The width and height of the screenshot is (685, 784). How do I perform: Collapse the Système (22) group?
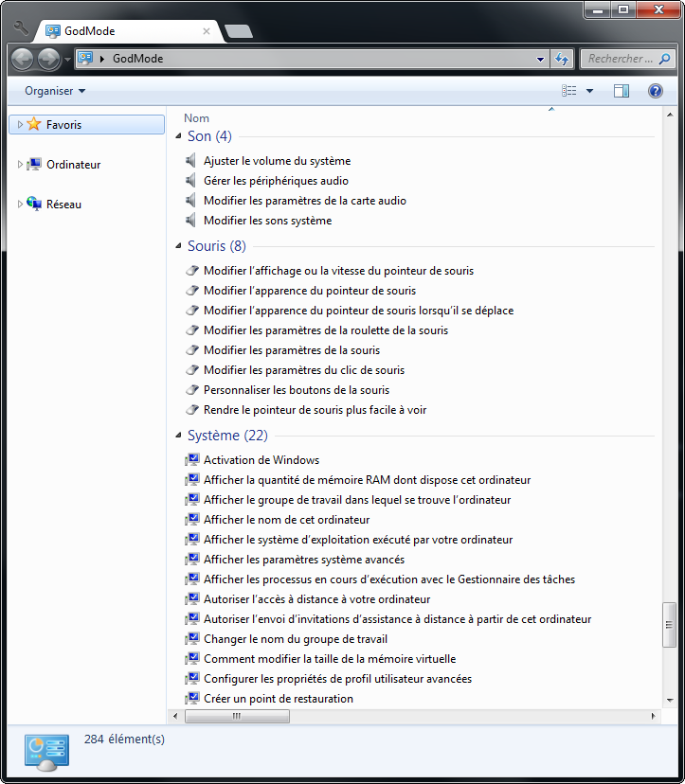pos(178,437)
